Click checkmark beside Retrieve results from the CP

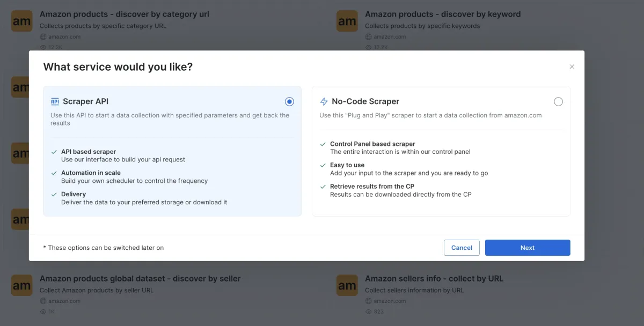point(323,187)
